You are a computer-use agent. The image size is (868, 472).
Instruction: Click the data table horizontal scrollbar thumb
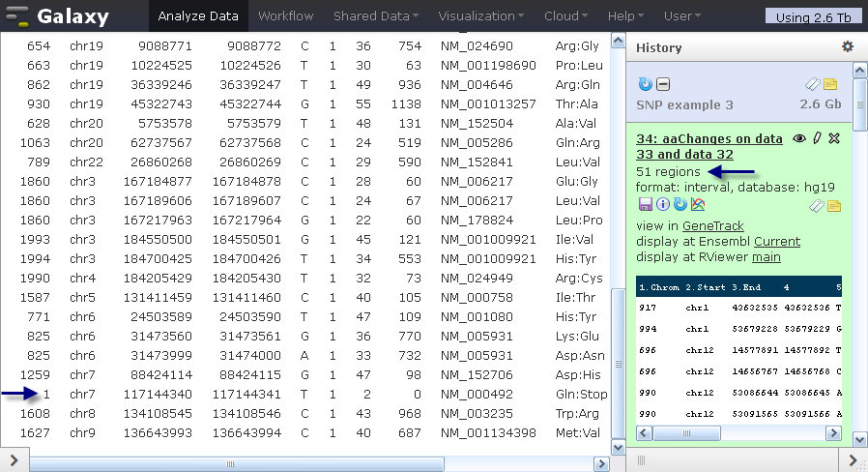click(237, 464)
